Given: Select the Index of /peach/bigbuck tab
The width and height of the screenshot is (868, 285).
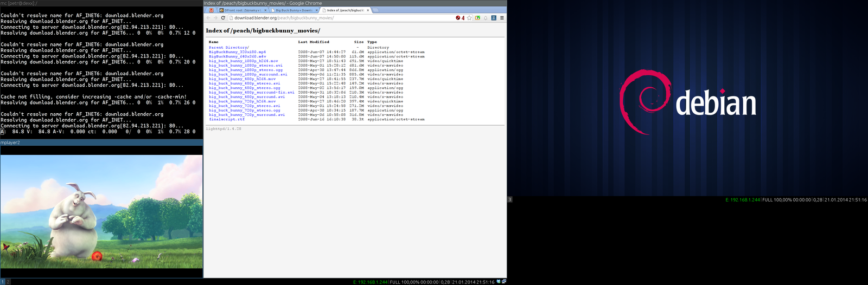Looking at the screenshot, I should [344, 10].
